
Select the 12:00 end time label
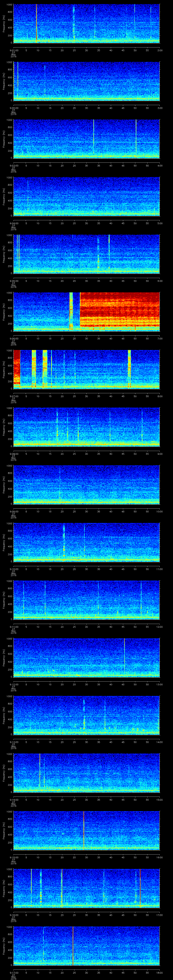point(160,627)
